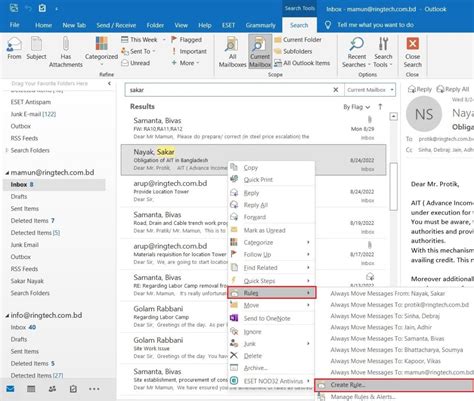The width and height of the screenshot is (474, 401).
Task: Click Tell me what you want to do
Action: [375, 25]
